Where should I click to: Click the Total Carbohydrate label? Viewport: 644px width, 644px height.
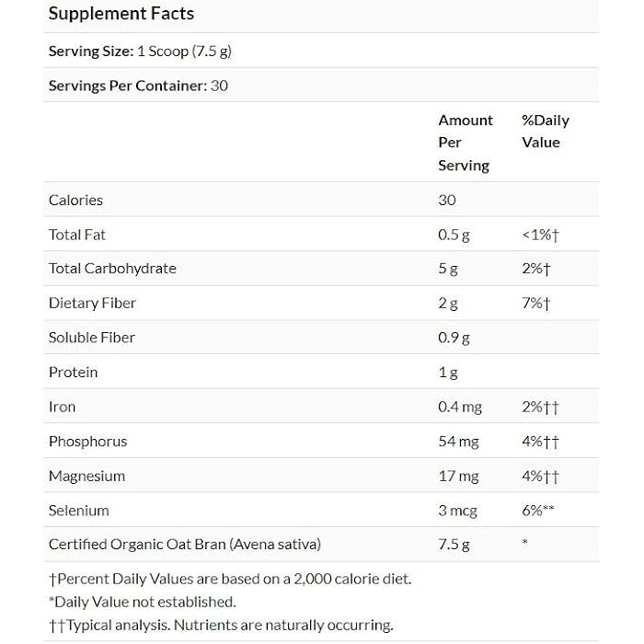(112, 269)
